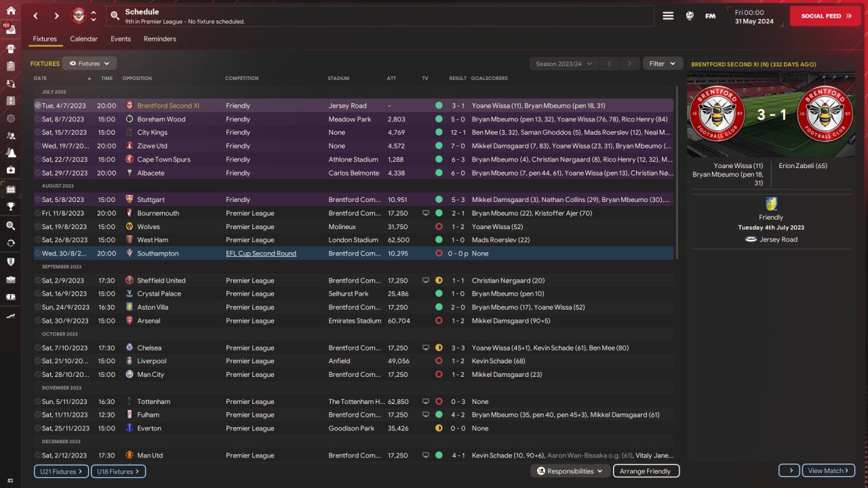
Task: Open the Inbox envelope icon
Action: pos(10,29)
